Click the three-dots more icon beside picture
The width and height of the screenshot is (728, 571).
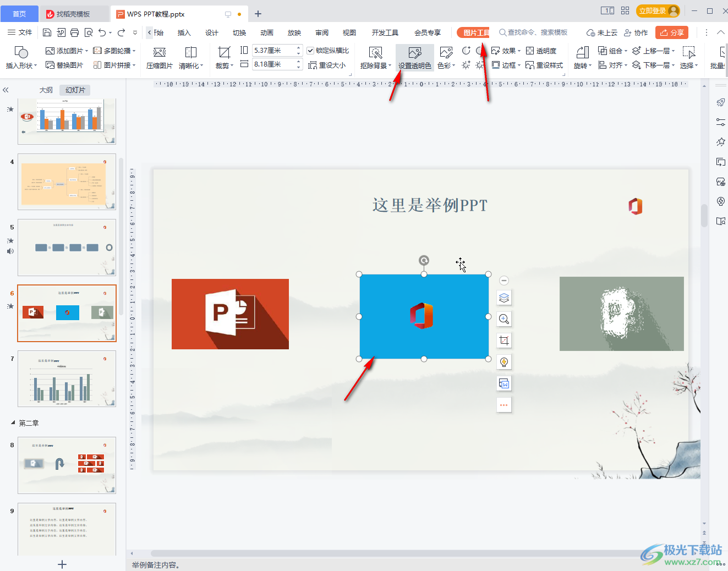504,405
